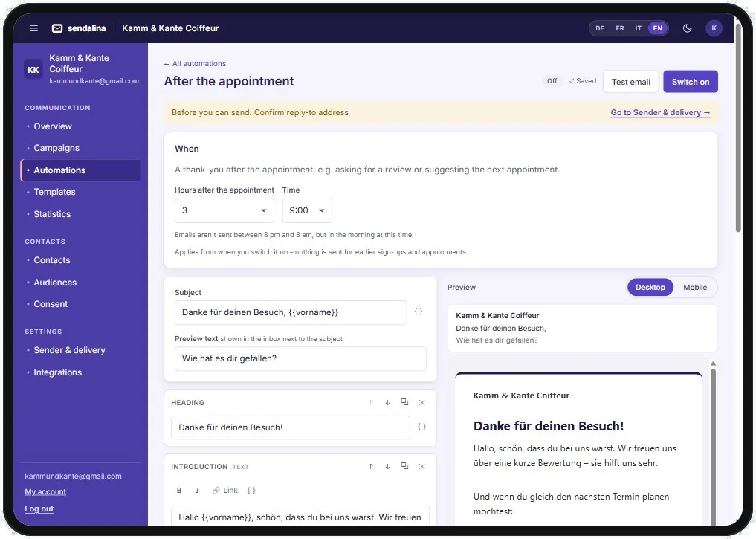The height and width of the screenshot is (539, 756).
Task: Apply bold formatting in Introduction text
Action: click(179, 491)
